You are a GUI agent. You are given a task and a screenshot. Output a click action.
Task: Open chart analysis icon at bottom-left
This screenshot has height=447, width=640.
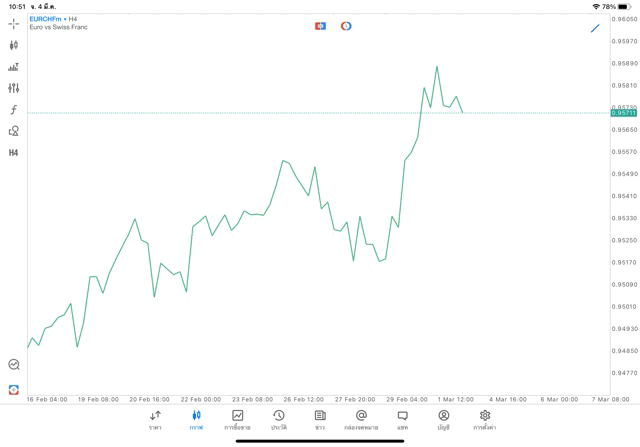13,365
